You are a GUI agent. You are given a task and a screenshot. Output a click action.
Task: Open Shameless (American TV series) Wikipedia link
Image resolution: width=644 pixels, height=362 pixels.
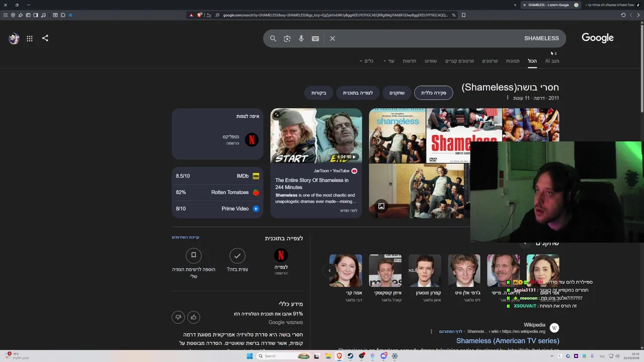pyautogui.click(x=508, y=341)
